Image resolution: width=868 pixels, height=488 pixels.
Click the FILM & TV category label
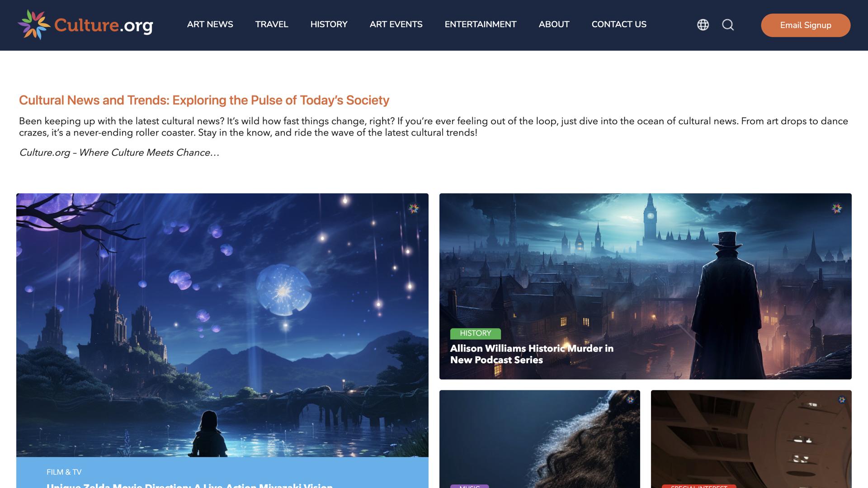[64, 472]
